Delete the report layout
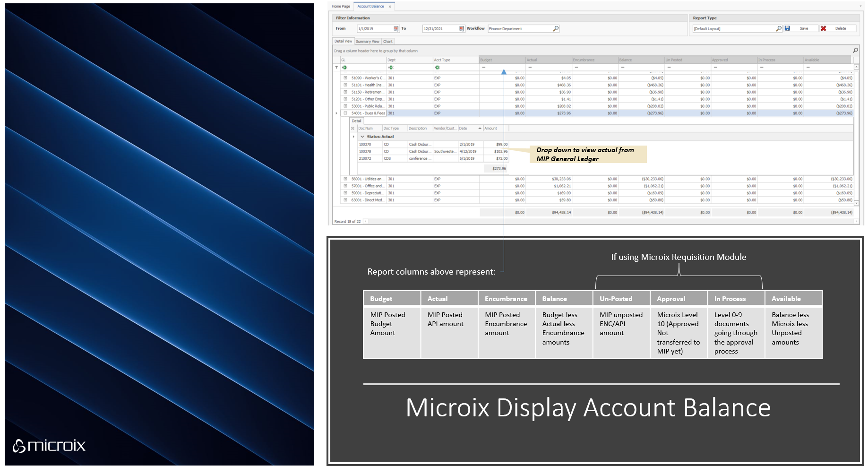Image resolution: width=868 pixels, height=466 pixels. [x=836, y=29]
